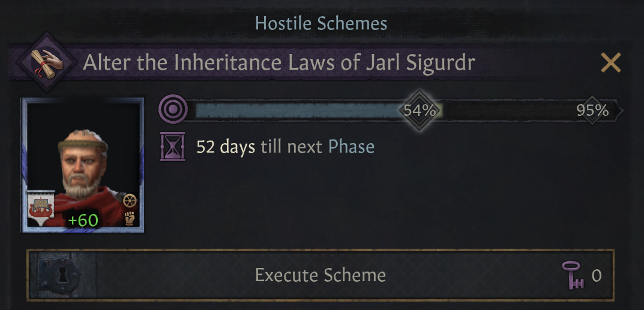
Task: Click the secrets count number 0
Action: [x=597, y=276]
